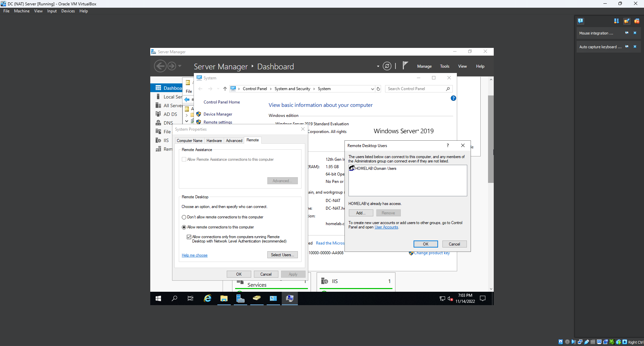
Task: Collapse expanded tree node in background window
Action: coord(187,121)
